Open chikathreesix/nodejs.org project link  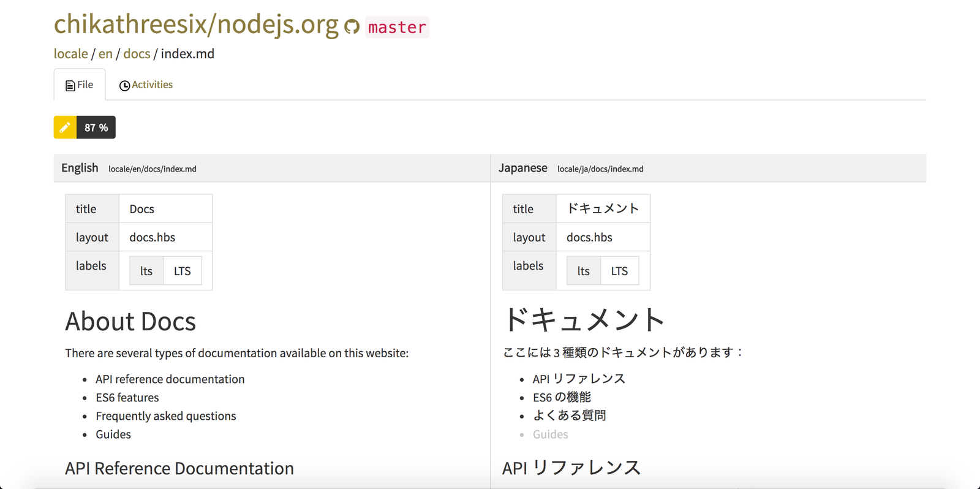pyautogui.click(x=196, y=25)
